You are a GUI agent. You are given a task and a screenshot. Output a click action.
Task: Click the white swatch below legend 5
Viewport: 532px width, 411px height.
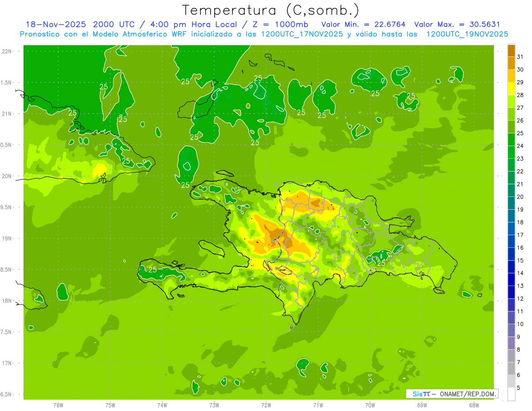pos(511,394)
